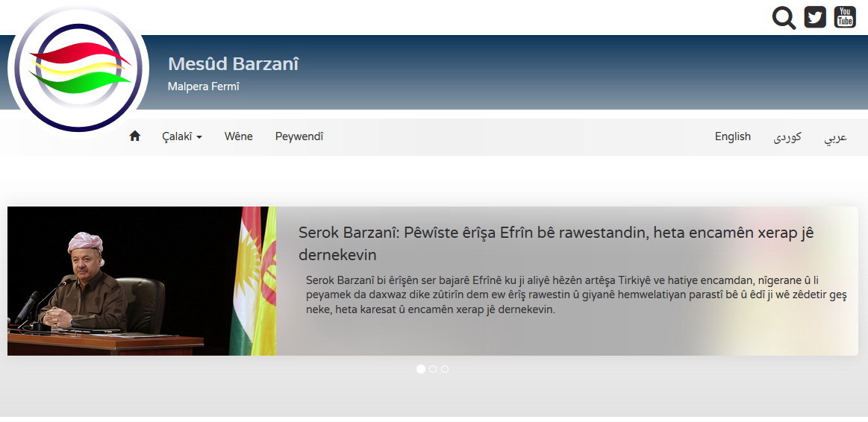This screenshot has width=868, height=422.
Task: Switch language to عربي
Action: [835, 137]
